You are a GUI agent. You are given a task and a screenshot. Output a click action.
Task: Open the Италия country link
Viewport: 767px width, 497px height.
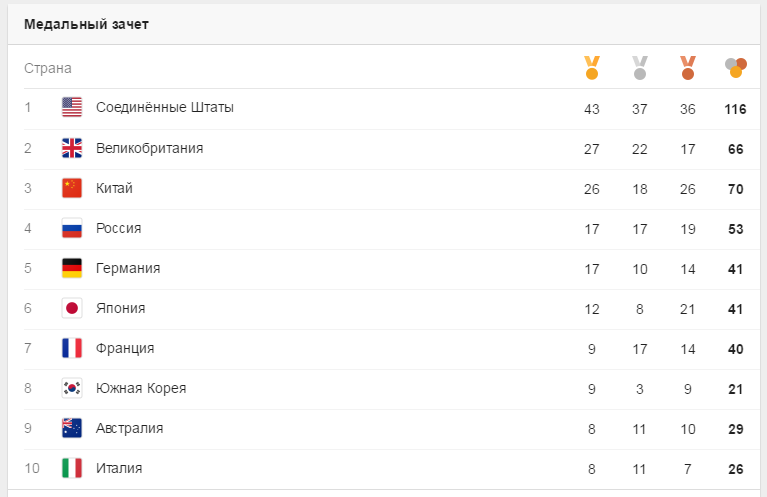119,468
